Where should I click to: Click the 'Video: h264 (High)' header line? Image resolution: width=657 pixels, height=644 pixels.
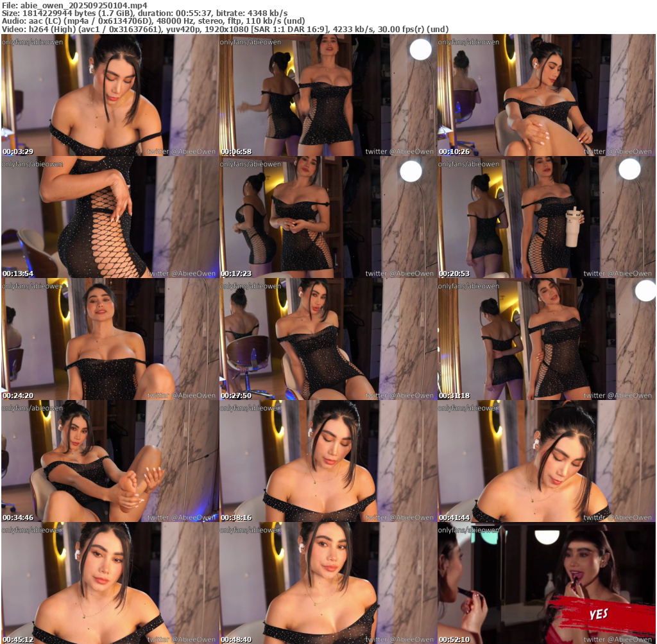click(x=225, y=29)
